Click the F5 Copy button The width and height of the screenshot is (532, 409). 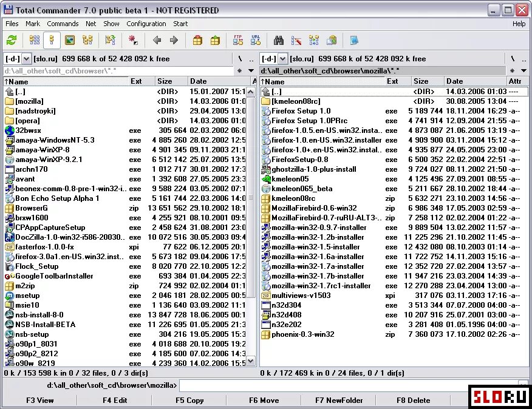(189, 401)
